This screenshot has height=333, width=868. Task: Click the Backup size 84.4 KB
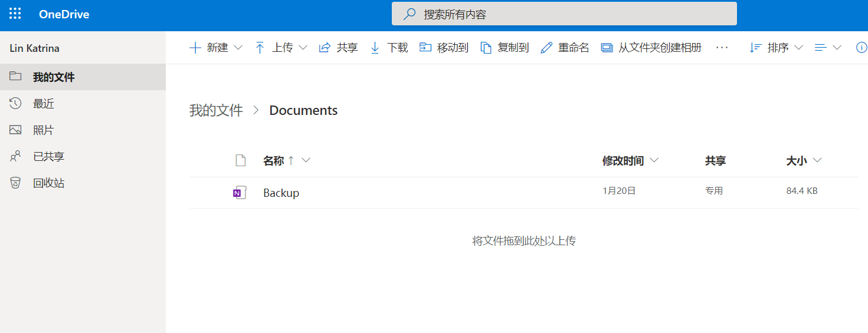[802, 191]
